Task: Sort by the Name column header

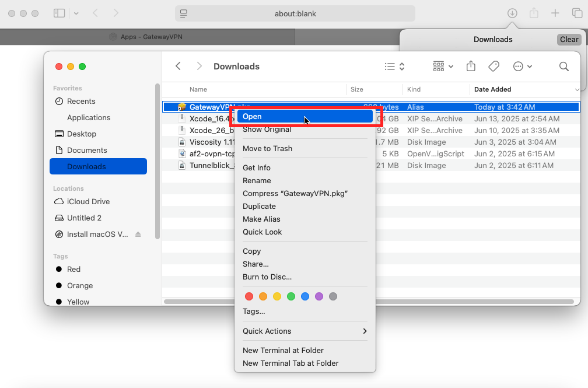Action: tap(198, 89)
